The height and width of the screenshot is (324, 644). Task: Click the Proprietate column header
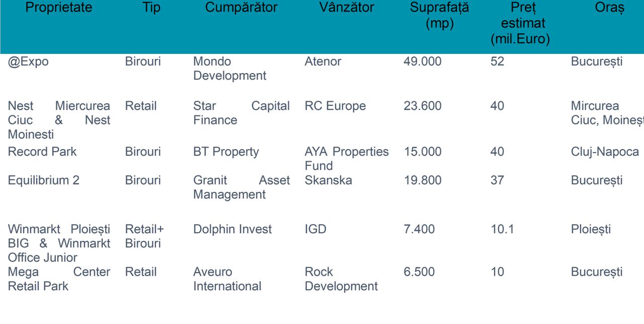[x=59, y=8]
